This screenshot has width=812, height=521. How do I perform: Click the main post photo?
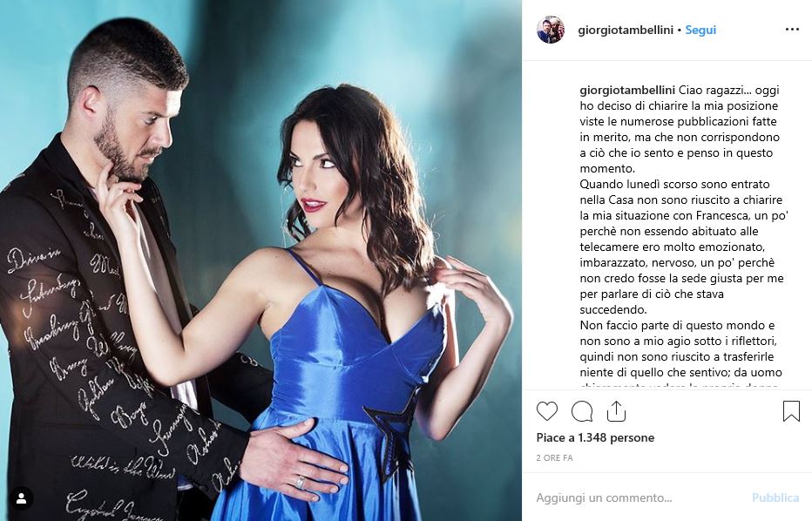[261, 260]
